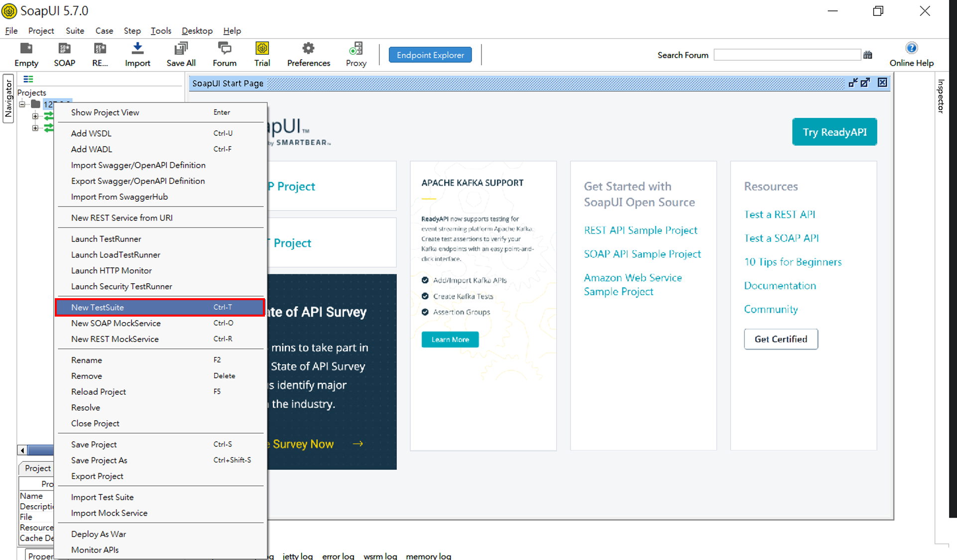
Task: Click the Endpoint Explorer button
Action: pyautogui.click(x=430, y=55)
